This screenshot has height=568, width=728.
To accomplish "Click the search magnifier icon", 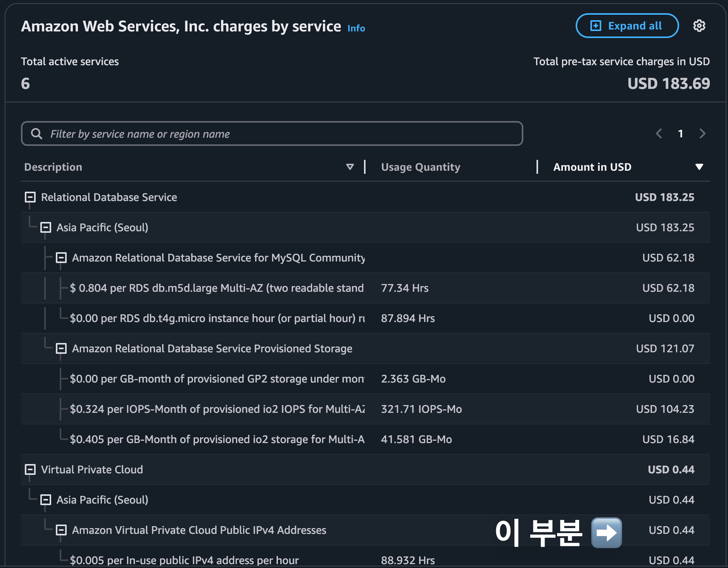I will click(x=36, y=134).
